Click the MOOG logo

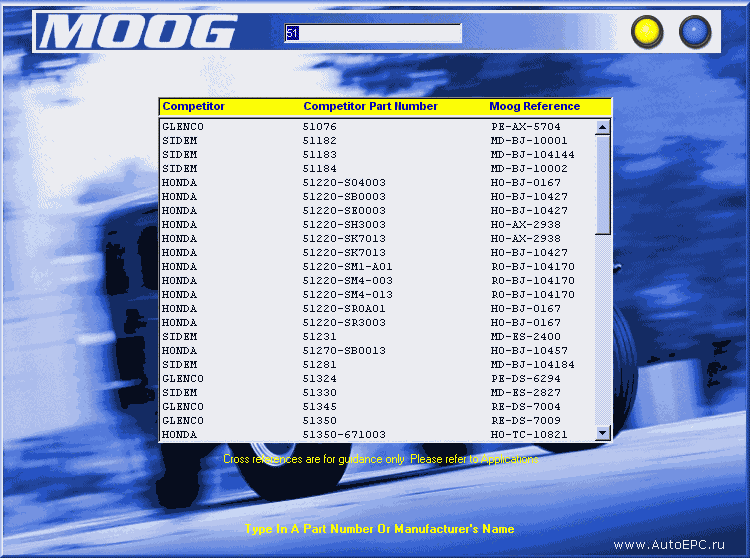(138, 31)
